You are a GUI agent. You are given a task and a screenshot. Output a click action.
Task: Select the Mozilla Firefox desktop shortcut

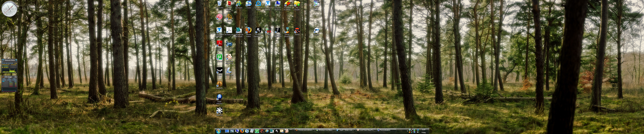click(x=249, y=32)
